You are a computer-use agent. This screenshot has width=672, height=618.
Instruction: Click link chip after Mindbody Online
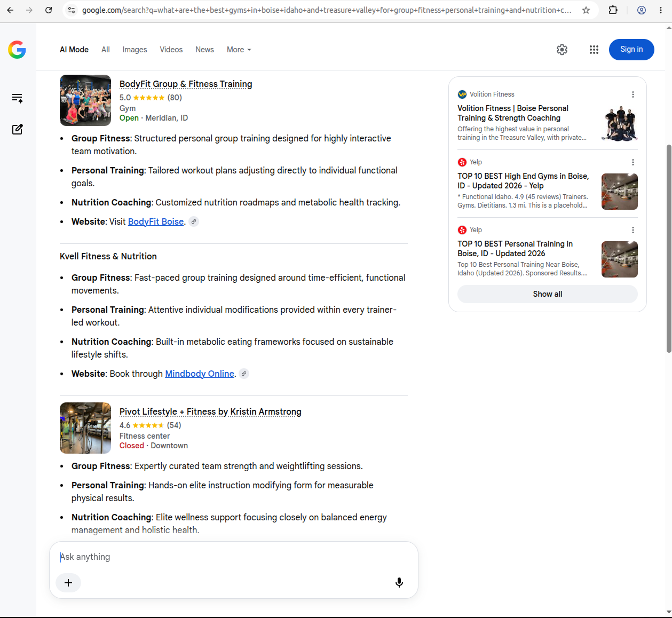[244, 374]
